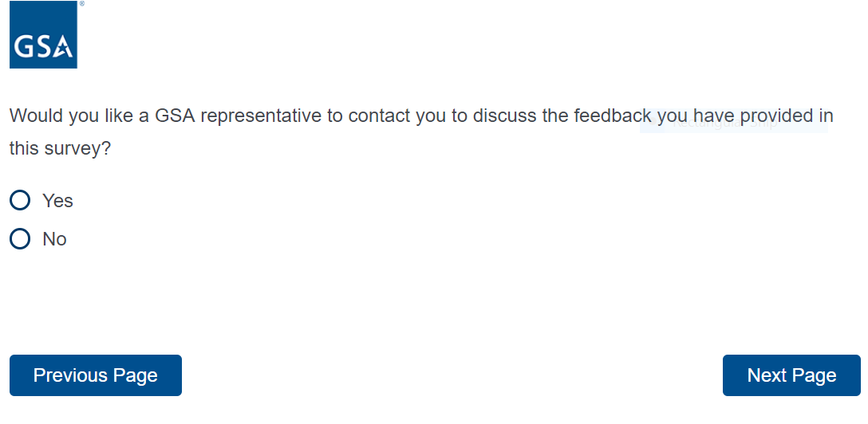Click the Next Page button
Image resolution: width=868 pixels, height=424 pixels.
[x=791, y=375]
